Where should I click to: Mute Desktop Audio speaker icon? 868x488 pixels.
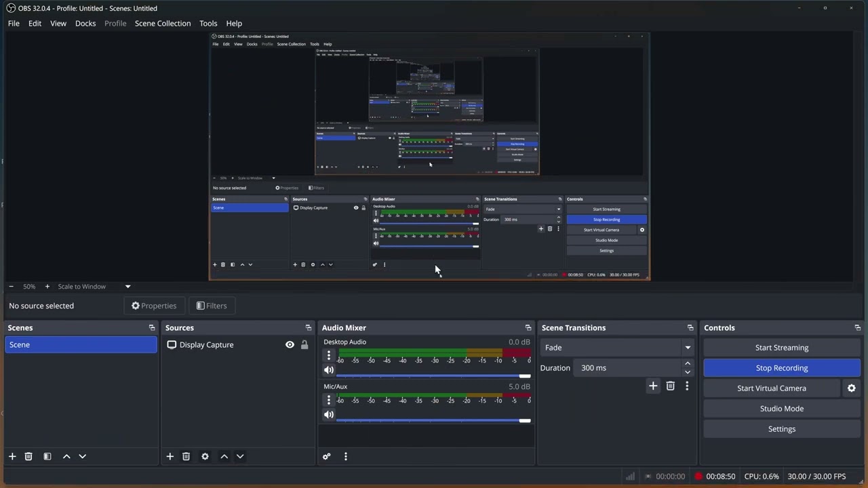[x=329, y=370]
